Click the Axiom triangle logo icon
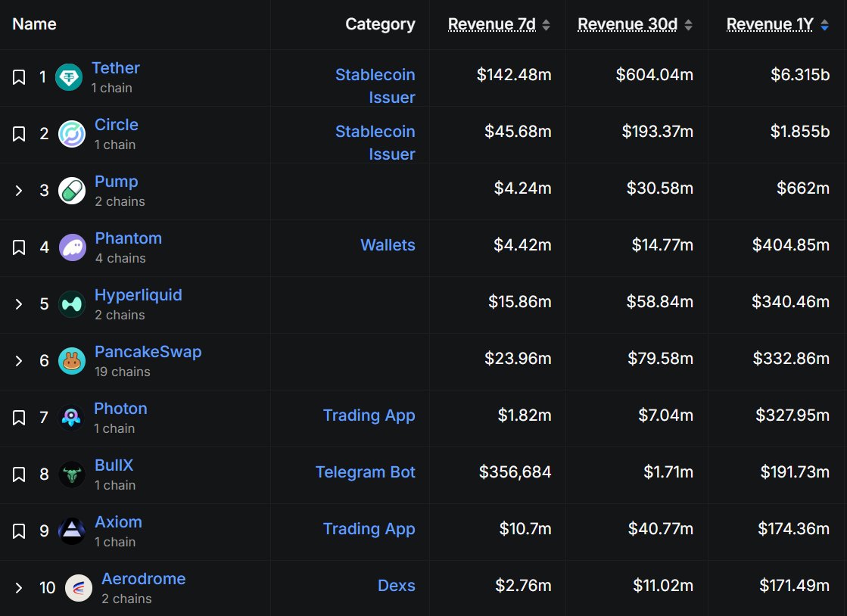 point(72,531)
